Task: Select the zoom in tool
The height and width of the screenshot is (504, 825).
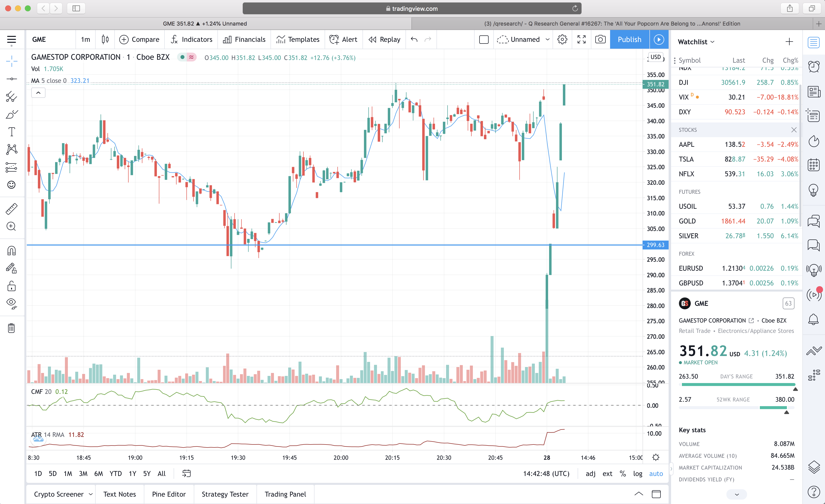Action: click(11, 226)
